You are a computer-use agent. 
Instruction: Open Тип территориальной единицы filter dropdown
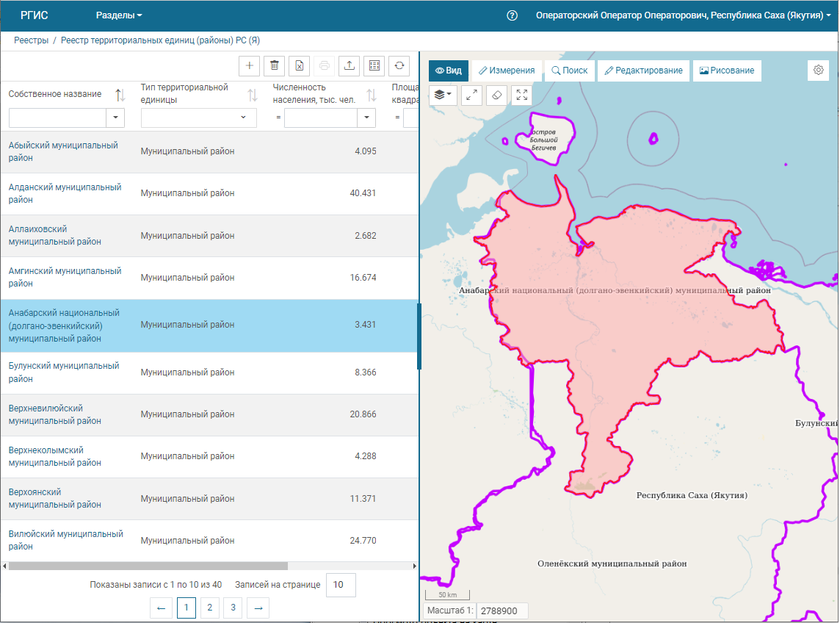pyautogui.click(x=243, y=118)
